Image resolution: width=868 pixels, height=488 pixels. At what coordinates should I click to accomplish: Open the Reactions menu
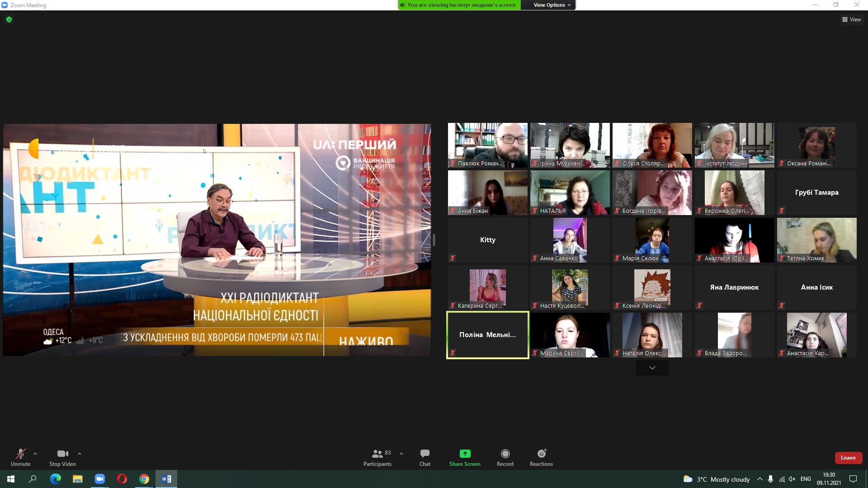pos(541,457)
